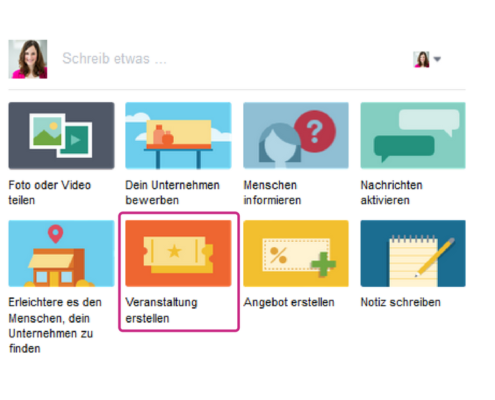Expand the posting identity dropdown arrow
Image resolution: width=495 pixels, height=400 pixels.
[437, 59]
